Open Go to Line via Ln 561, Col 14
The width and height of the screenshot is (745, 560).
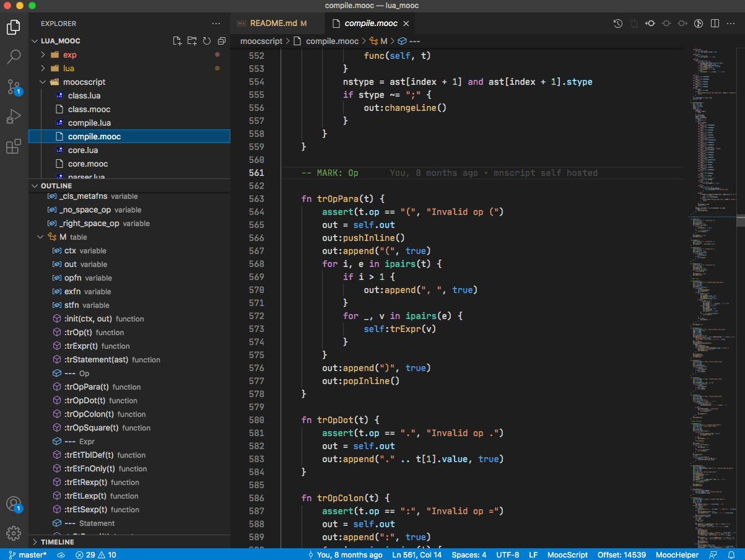pyautogui.click(x=417, y=554)
